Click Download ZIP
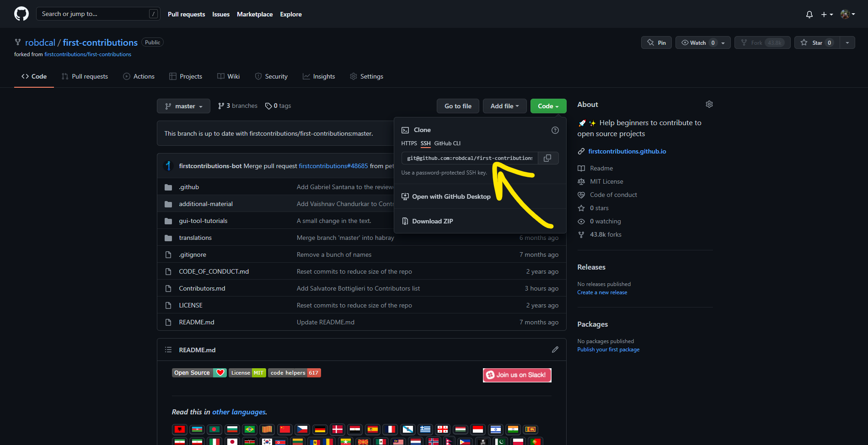Screen dimensions: 868x445 tap(432, 221)
